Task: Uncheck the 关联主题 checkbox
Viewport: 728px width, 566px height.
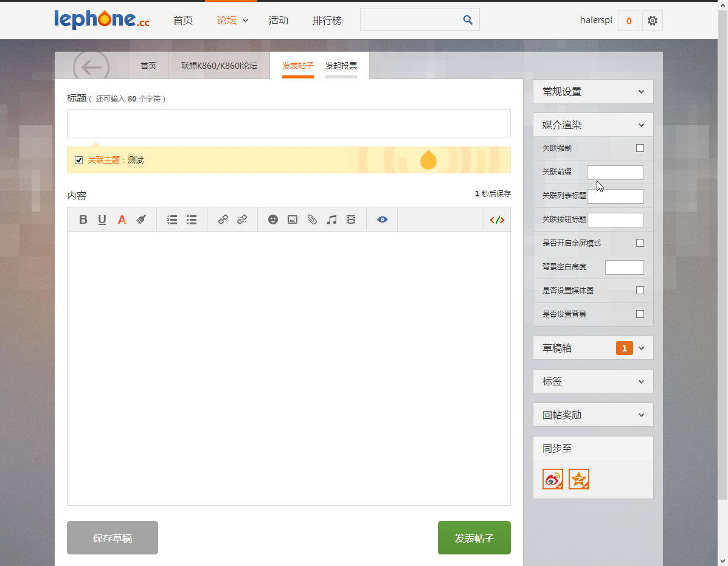Action: pos(79,160)
